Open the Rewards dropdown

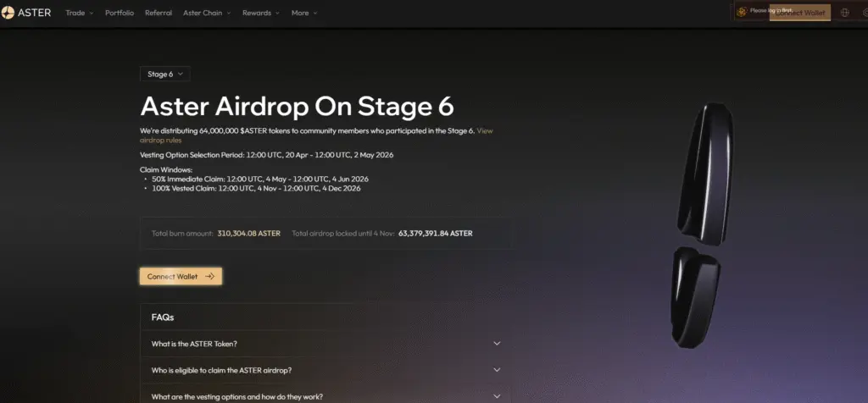point(261,13)
